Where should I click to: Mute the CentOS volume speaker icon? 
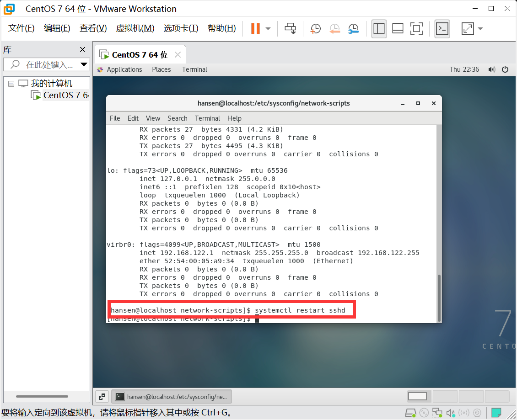click(x=492, y=69)
